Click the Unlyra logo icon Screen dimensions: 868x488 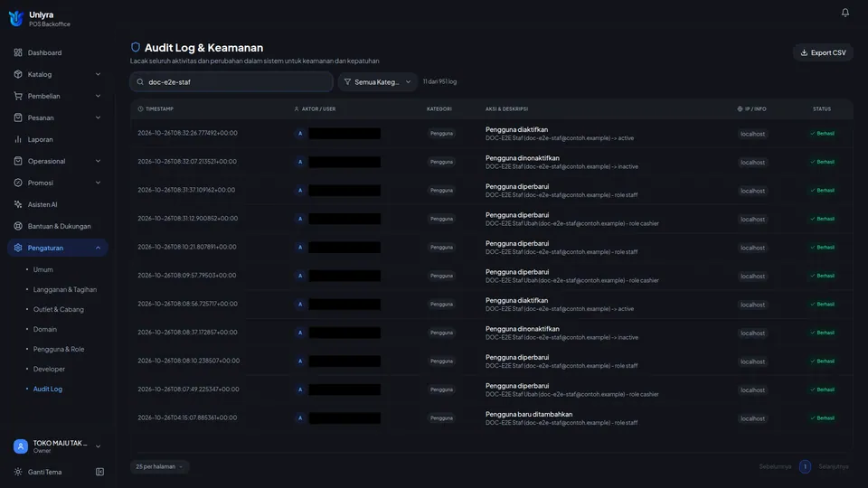16,19
